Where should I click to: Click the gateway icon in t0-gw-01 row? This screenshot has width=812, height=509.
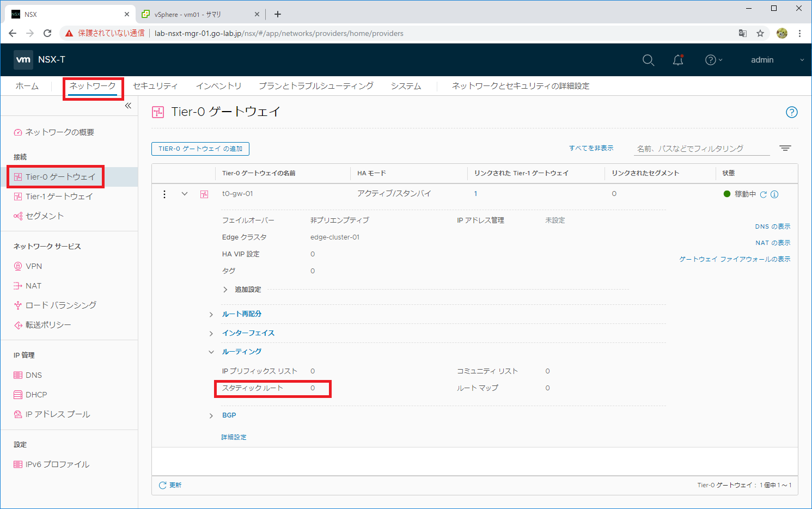(x=204, y=194)
